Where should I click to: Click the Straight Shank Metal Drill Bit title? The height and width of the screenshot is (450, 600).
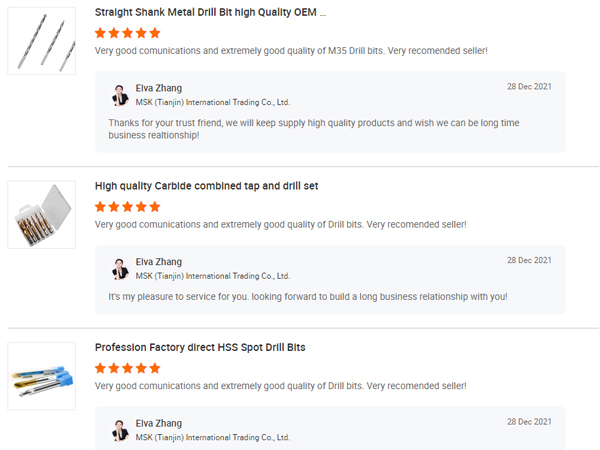click(210, 13)
